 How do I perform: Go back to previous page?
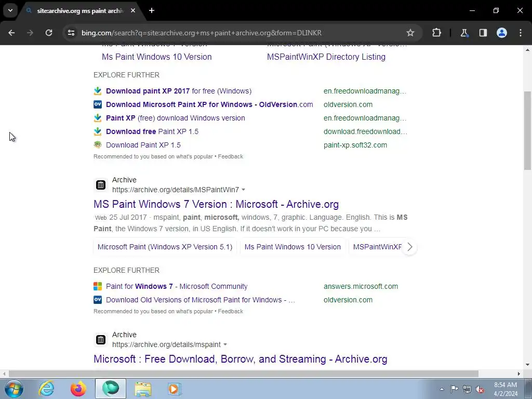(11, 33)
